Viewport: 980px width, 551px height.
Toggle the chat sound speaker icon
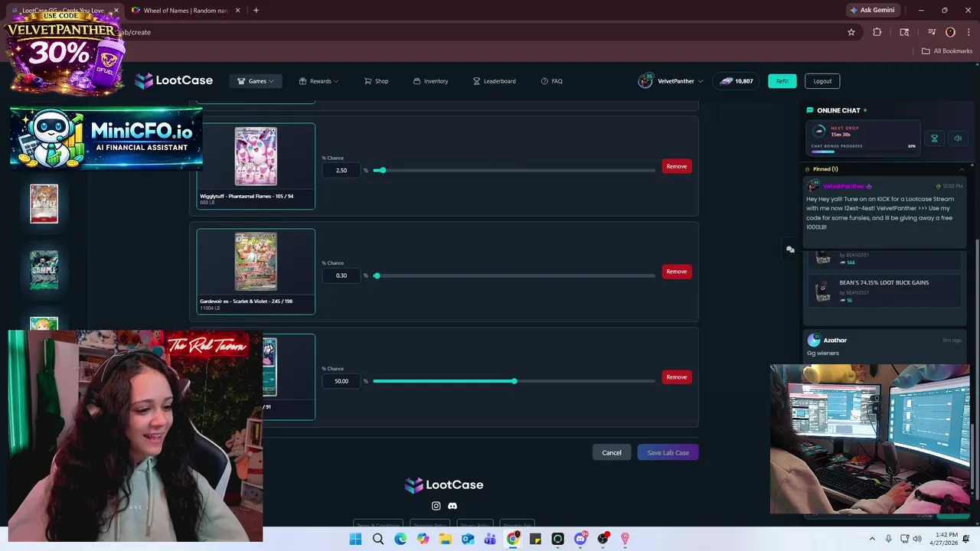[x=958, y=139]
